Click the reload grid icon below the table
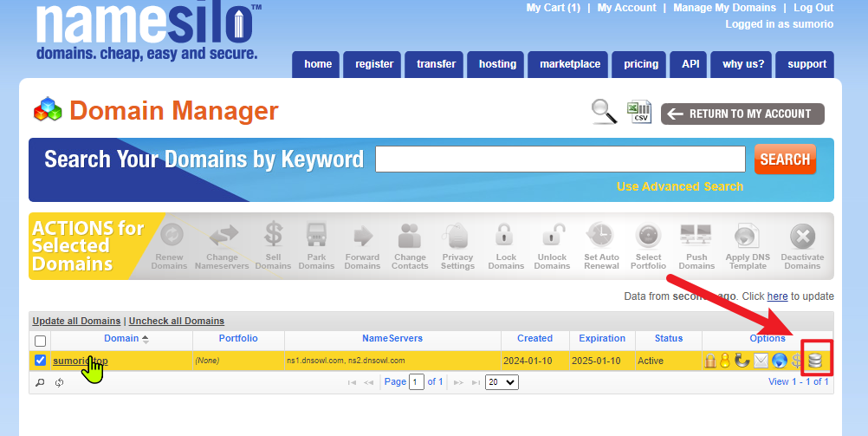Screen dimensions: 868x436 59,382
